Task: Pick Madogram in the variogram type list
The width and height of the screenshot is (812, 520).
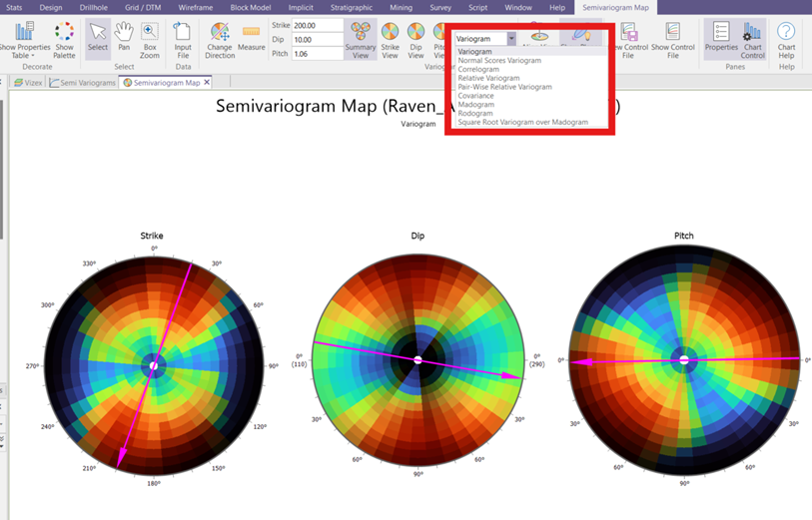Action: [476, 105]
